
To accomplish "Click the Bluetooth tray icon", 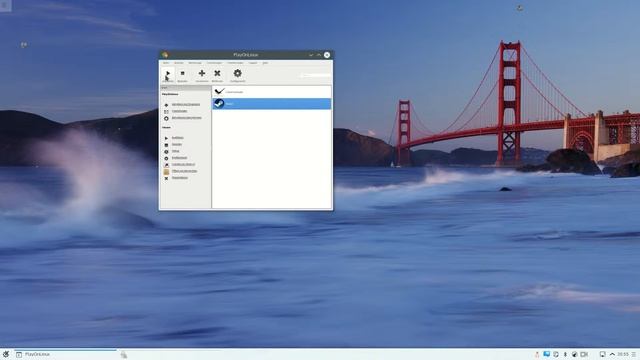I will coord(565,354).
